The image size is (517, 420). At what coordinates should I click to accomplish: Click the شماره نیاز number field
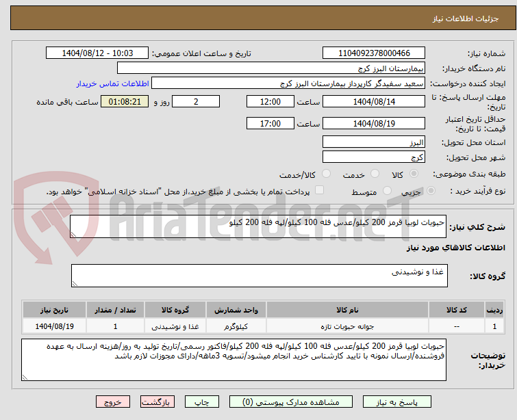374,53
